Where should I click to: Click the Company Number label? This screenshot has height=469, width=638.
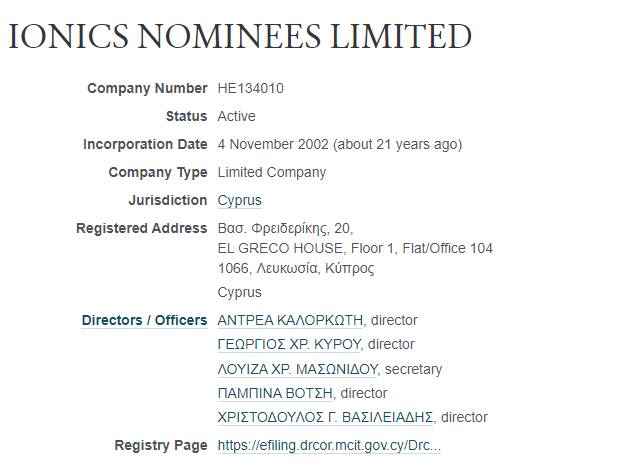coord(147,88)
